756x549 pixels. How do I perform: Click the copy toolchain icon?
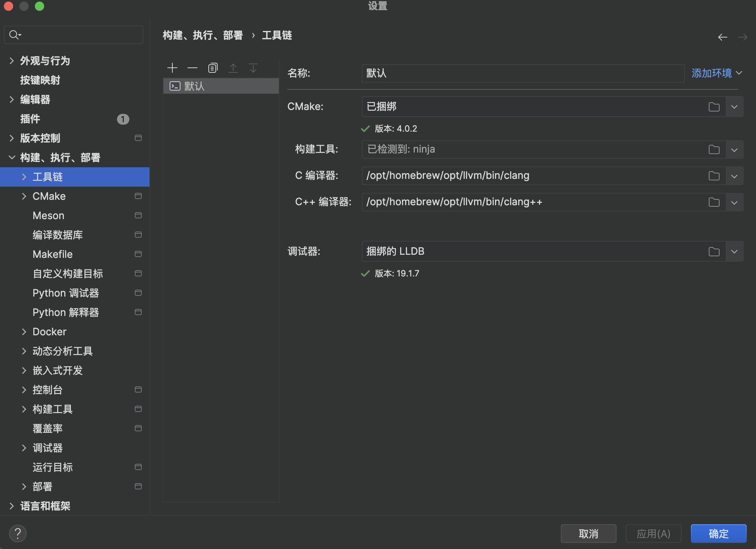(213, 68)
